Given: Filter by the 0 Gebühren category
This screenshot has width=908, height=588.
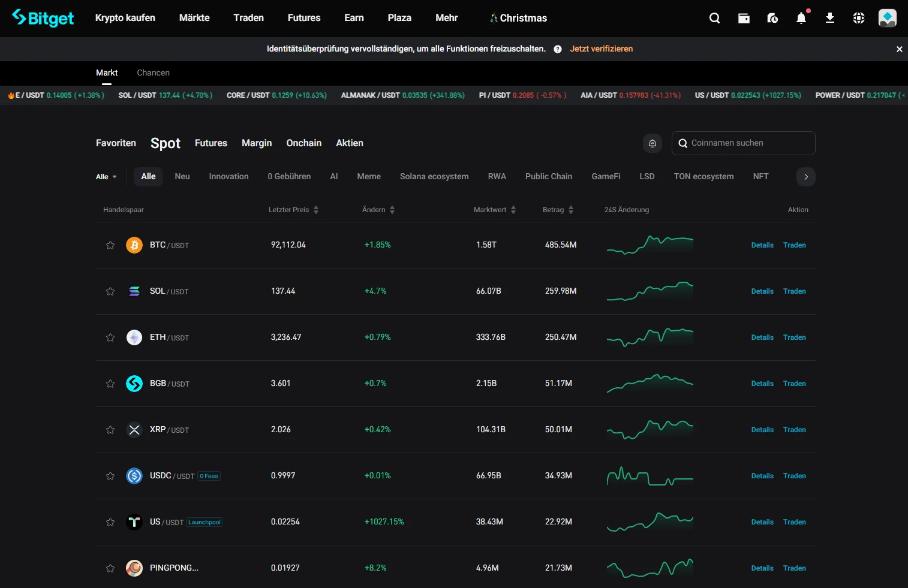Looking at the screenshot, I should tap(289, 177).
